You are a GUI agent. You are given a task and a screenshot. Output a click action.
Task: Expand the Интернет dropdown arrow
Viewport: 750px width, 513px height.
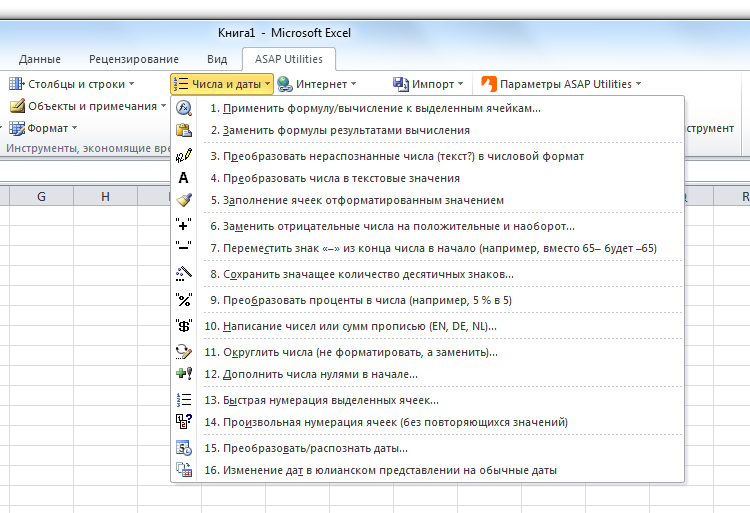tap(353, 84)
